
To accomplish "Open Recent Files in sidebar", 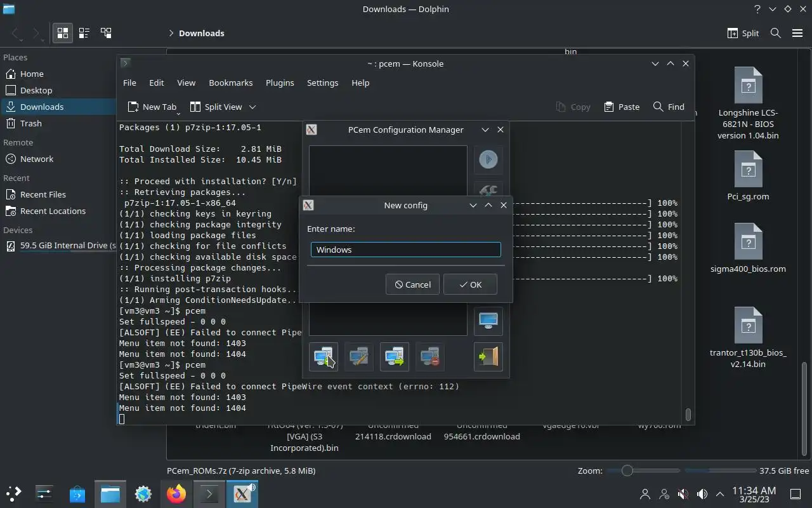I will coord(58,194).
